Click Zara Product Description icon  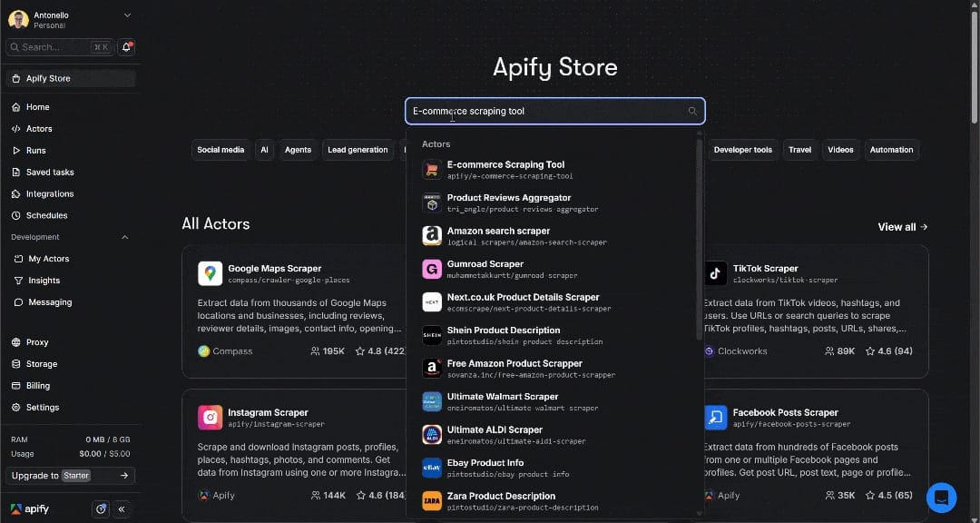432,501
